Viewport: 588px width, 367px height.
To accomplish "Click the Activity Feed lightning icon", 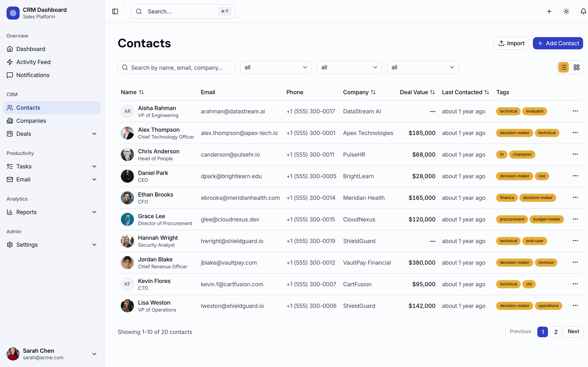I will coord(10,62).
